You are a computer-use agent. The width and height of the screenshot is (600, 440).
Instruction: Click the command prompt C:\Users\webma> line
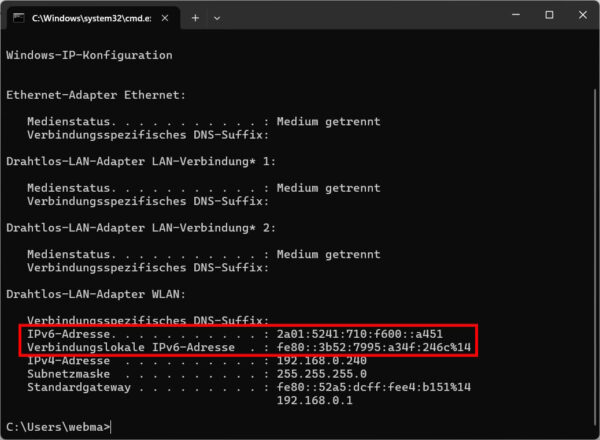[58, 427]
